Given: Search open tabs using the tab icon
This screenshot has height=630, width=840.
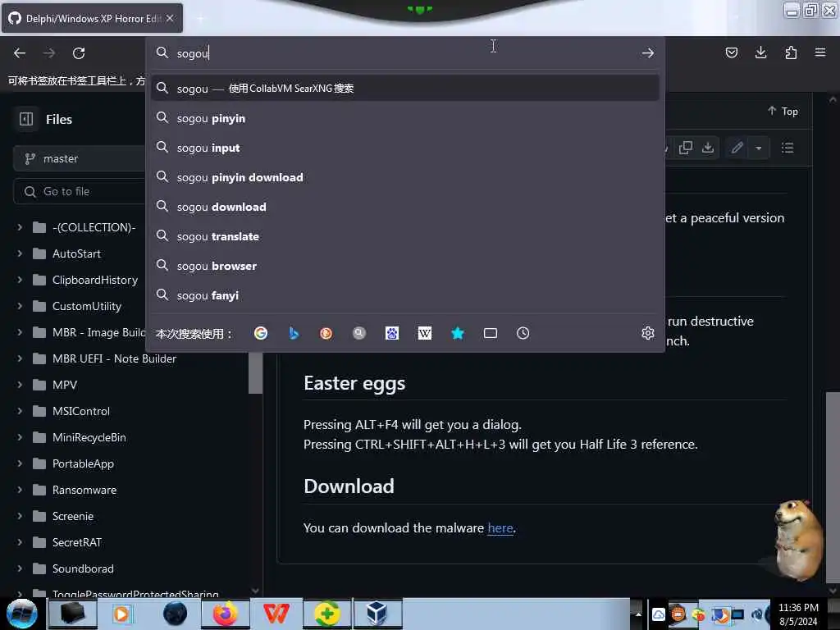Looking at the screenshot, I should click(x=491, y=333).
